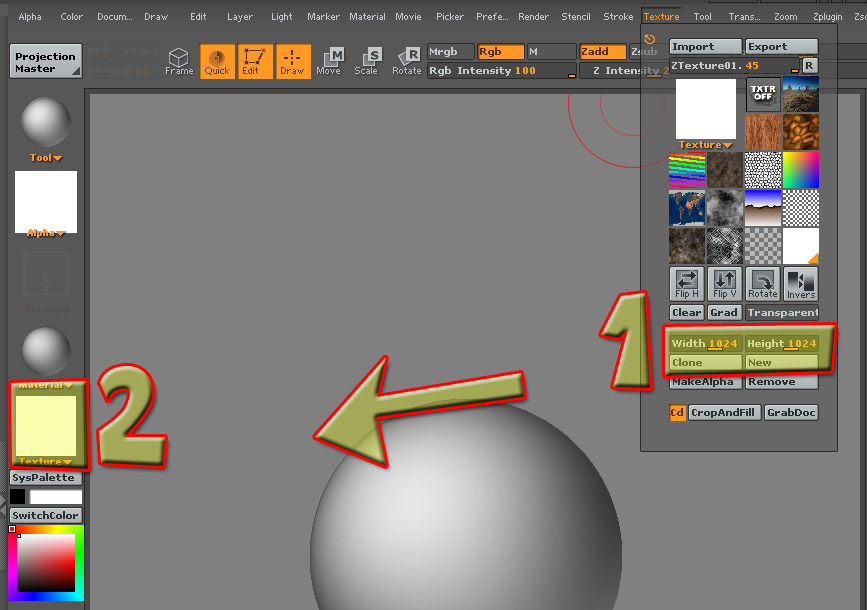Toggle the Draw pointer button
This screenshot has width=867, height=610.
pos(293,61)
